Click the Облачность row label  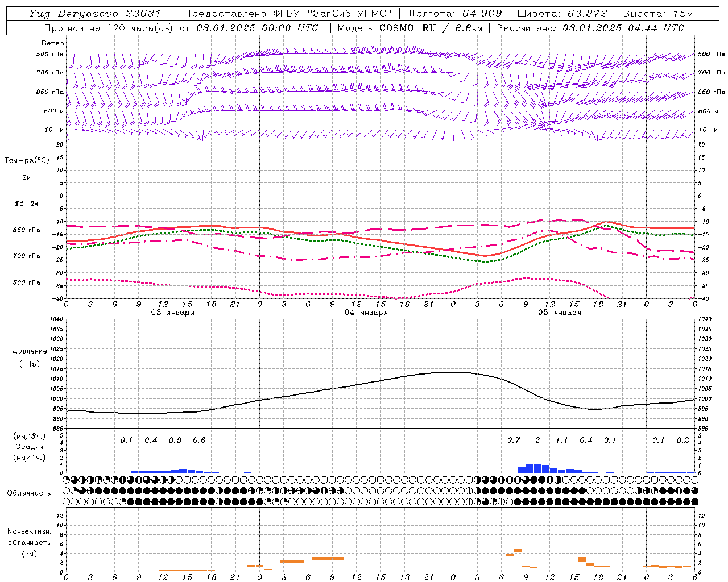pyautogui.click(x=29, y=493)
